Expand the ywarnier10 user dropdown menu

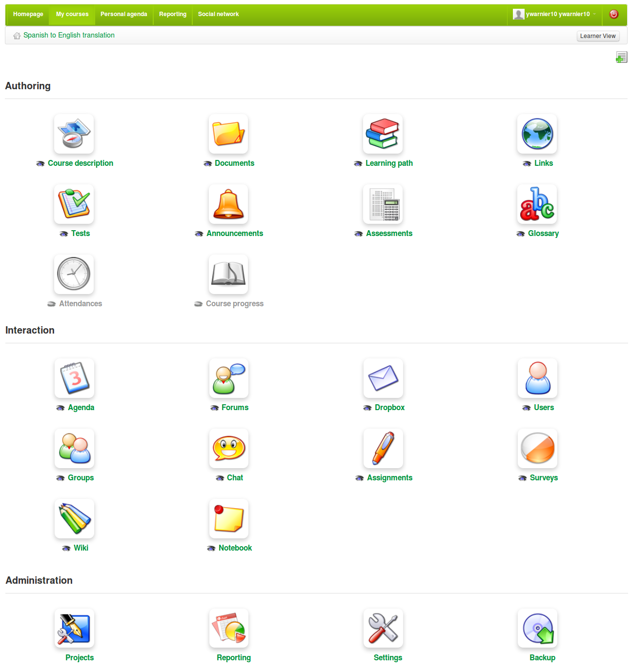pos(554,14)
